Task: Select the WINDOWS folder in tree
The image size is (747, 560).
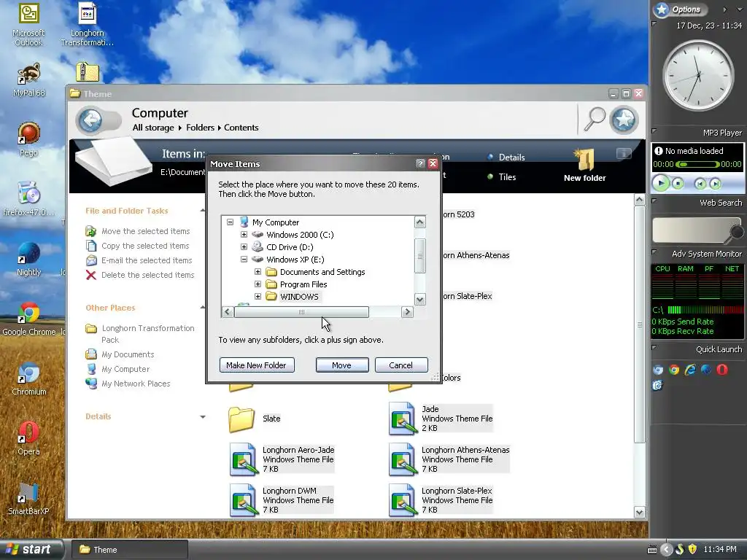Action: point(299,297)
